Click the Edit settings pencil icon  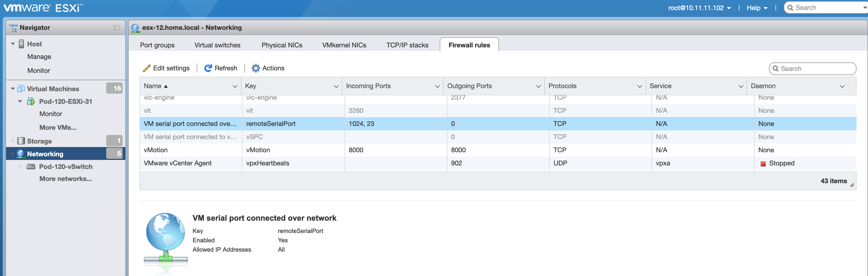point(146,68)
